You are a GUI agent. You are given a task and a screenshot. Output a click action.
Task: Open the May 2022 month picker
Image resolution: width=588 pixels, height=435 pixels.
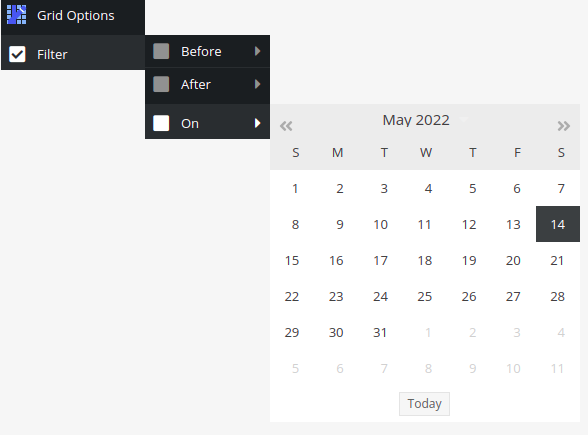(416, 120)
